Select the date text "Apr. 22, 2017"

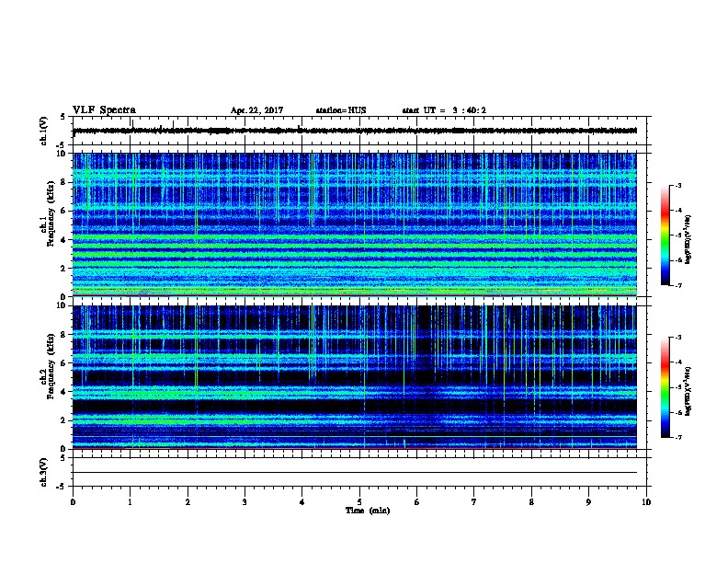point(256,110)
